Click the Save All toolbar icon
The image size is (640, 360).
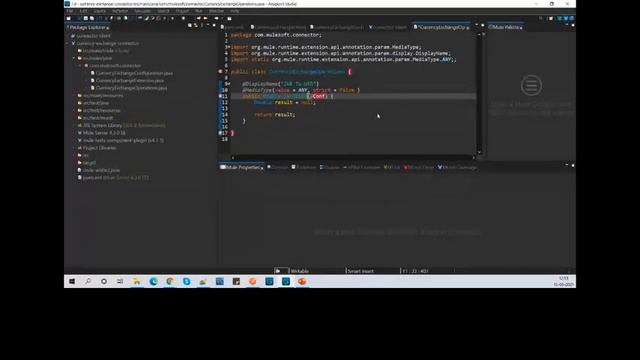[92, 18]
